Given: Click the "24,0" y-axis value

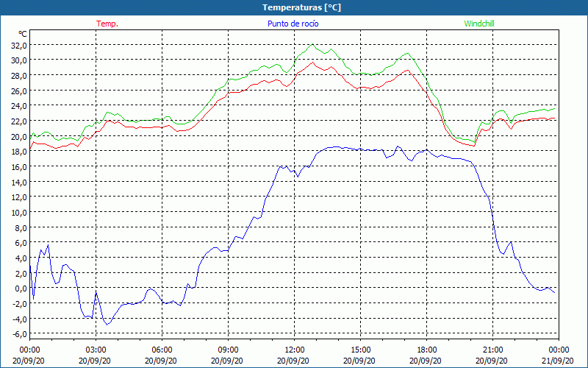Looking at the screenshot, I should point(19,106).
